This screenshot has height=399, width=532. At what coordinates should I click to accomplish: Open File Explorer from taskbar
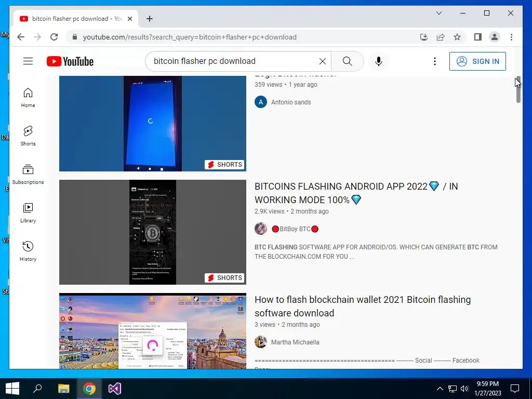pos(63,389)
